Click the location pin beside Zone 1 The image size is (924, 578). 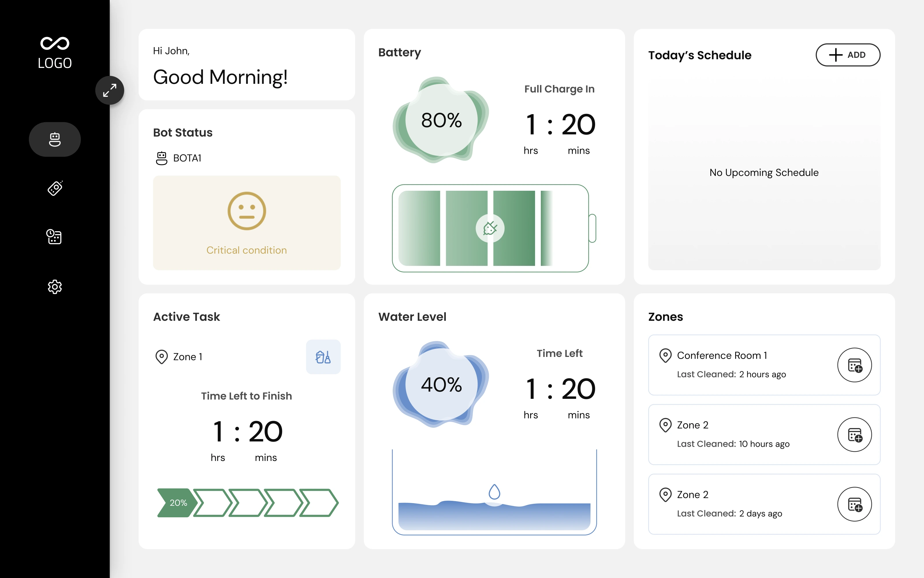point(161,357)
